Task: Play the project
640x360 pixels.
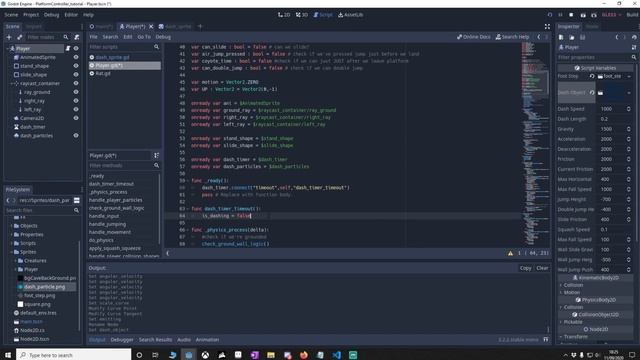Action: point(550,15)
